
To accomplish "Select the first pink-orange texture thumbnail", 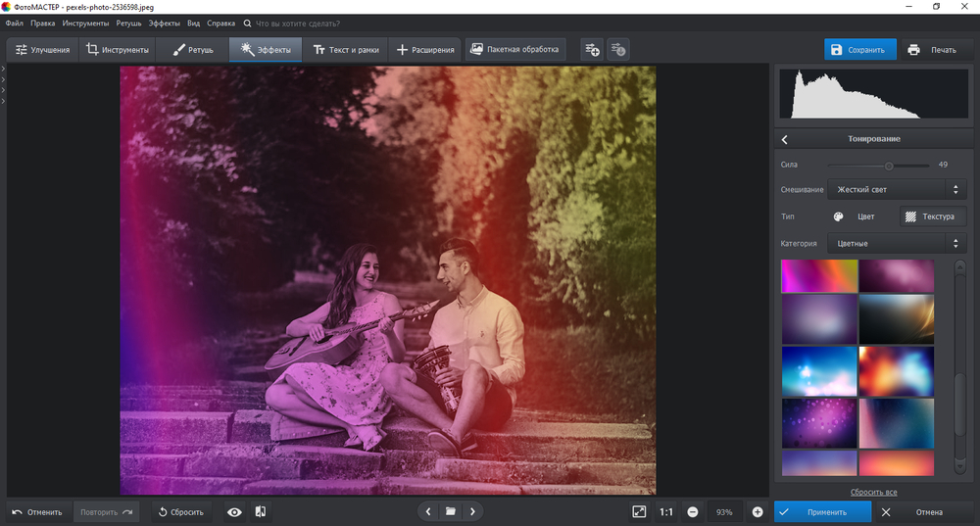I will 819,276.
